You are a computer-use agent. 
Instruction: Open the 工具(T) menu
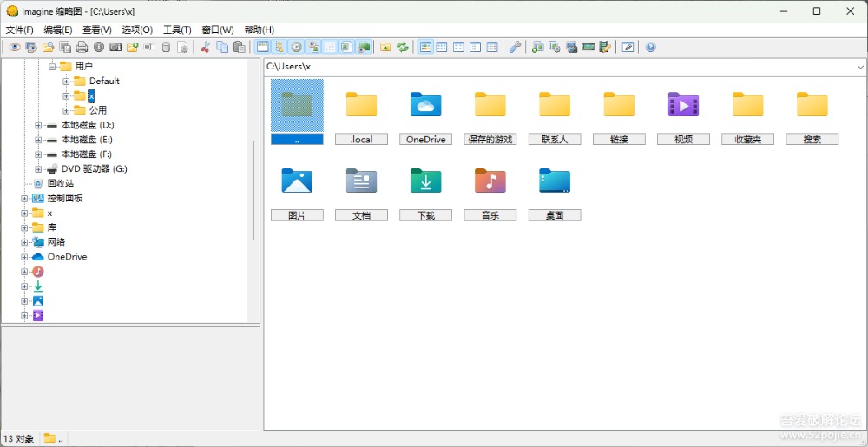point(177,30)
